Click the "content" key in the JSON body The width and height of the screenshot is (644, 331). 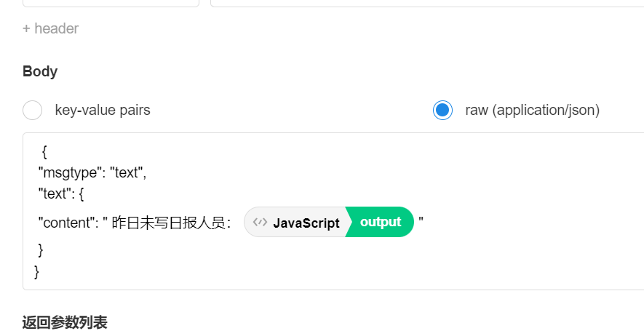[66, 223]
